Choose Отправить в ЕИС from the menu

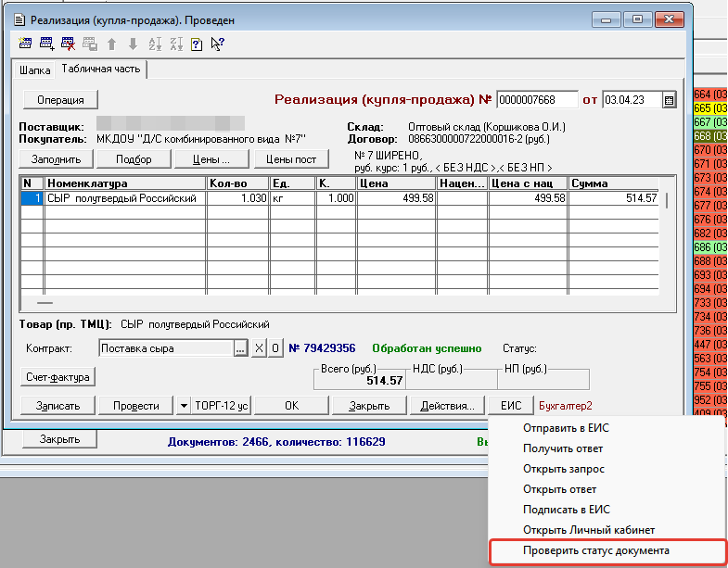click(567, 428)
